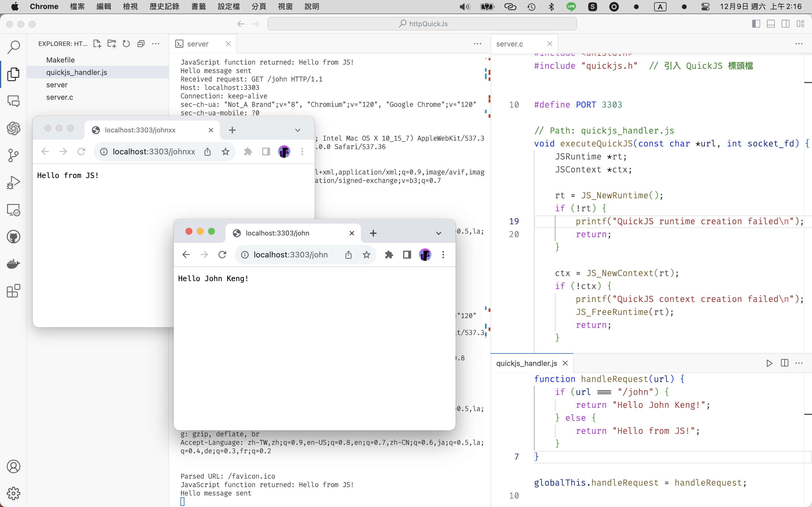812x507 pixels.
Task: Bookmark the localhost:3303/john page with the star
Action: (x=367, y=255)
